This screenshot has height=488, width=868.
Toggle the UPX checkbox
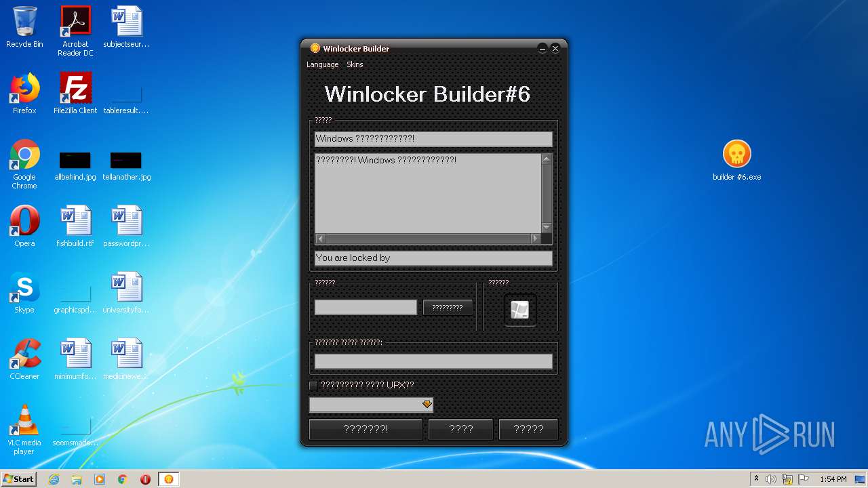coord(313,386)
